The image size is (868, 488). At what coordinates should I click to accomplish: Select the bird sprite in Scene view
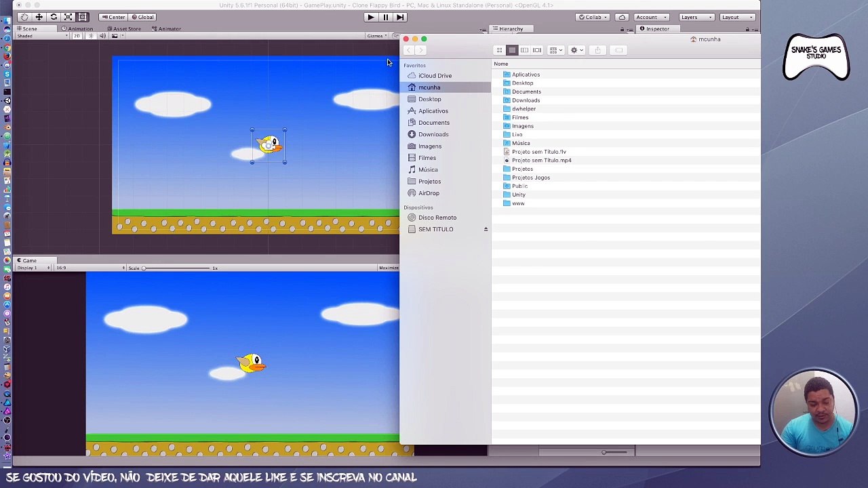(x=269, y=144)
